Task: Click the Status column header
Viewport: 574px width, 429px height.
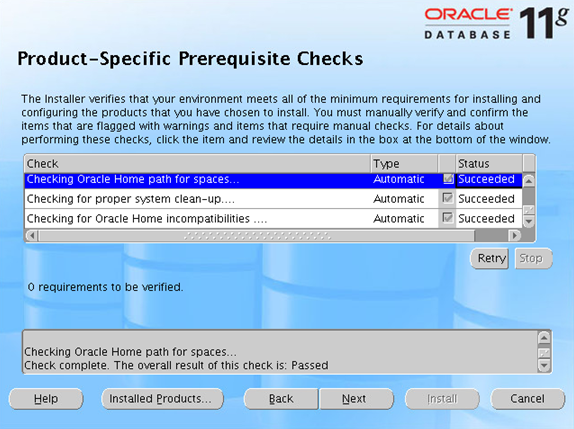Action: coord(489,163)
